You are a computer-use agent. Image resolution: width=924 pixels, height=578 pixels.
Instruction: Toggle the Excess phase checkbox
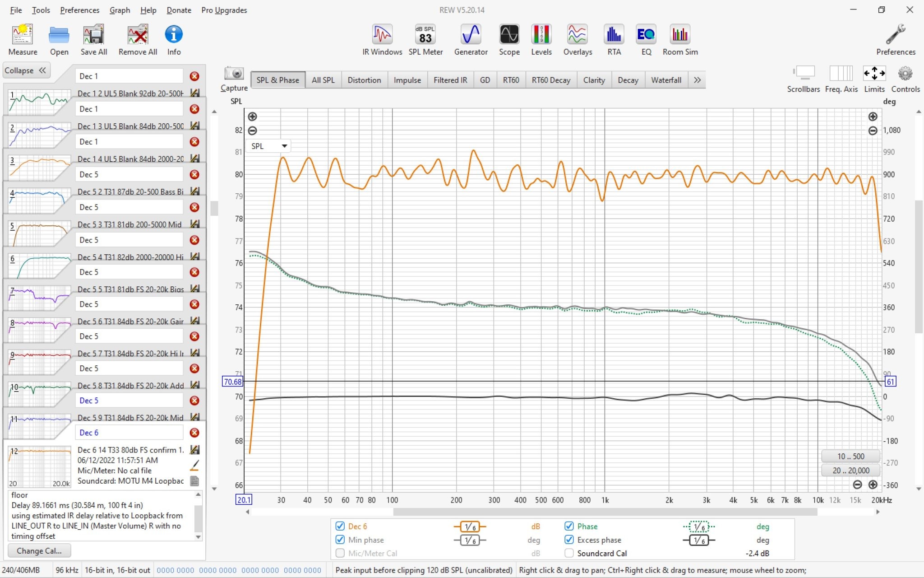pyautogui.click(x=569, y=540)
